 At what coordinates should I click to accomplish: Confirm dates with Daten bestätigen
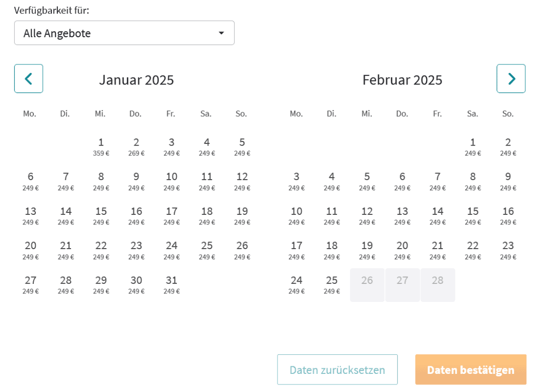coord(470,370)
